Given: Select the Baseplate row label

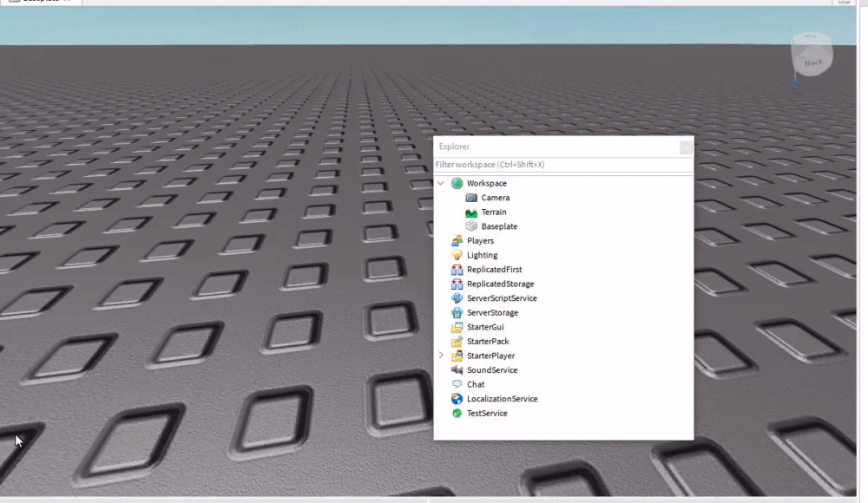Looking at the screenshot, I should point(499,226).
